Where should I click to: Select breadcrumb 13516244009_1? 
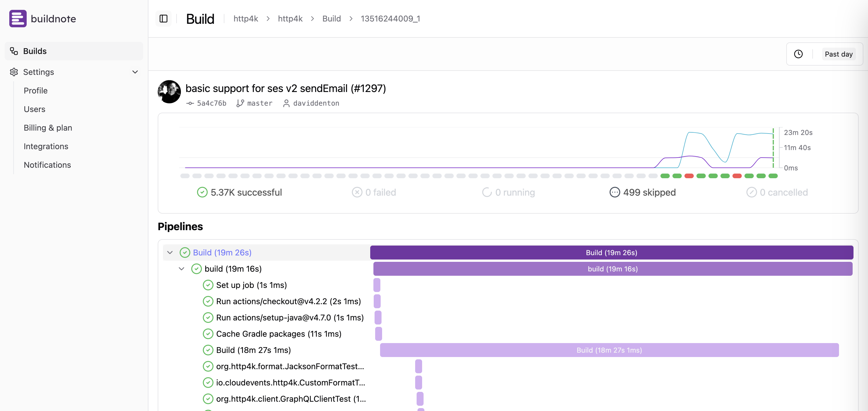click(x=390, y=19)
